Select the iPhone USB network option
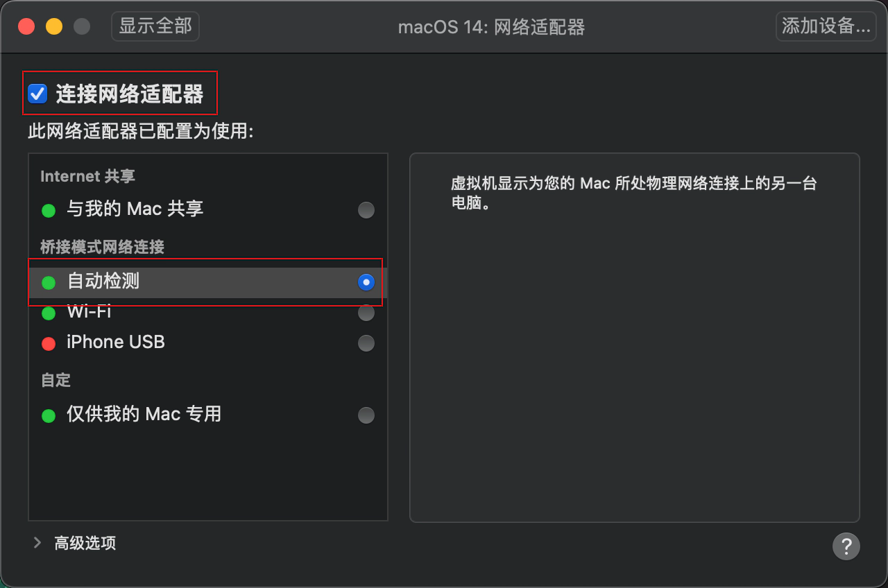The height and width of the screenshot is (588, 888). [x=366, y=343]
